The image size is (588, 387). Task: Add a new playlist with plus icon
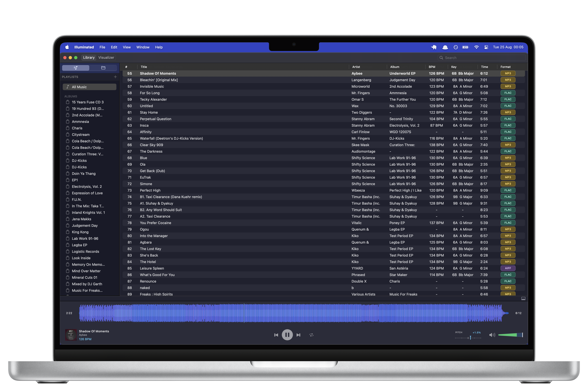[115, 77]
